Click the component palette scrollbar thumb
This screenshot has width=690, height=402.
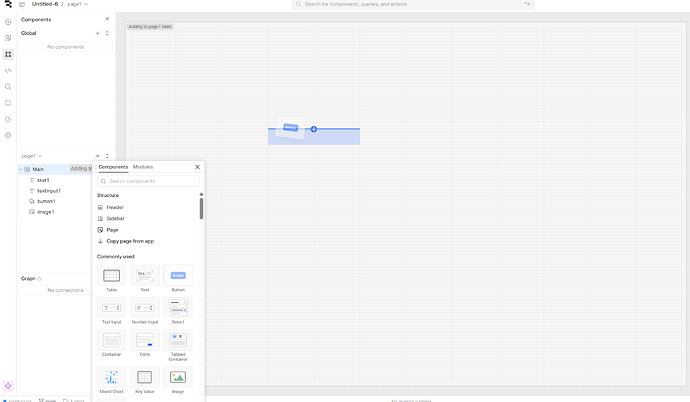201,208
